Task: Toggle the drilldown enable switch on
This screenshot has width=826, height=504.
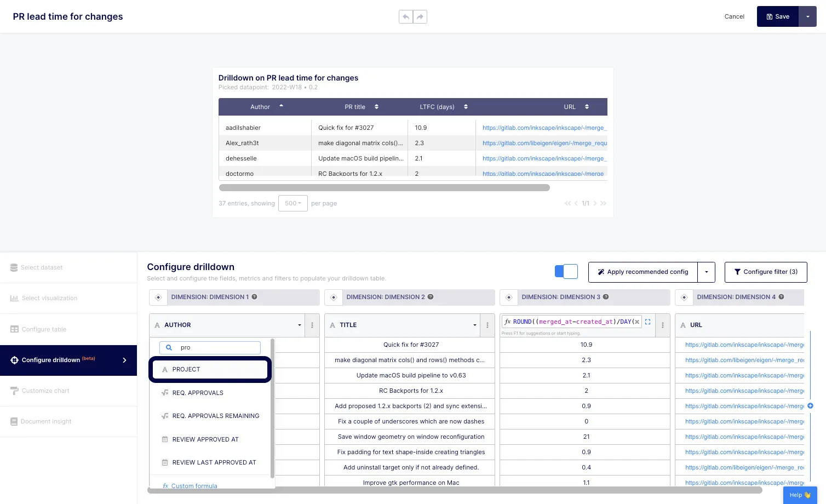Action: (x=566, y=272)
